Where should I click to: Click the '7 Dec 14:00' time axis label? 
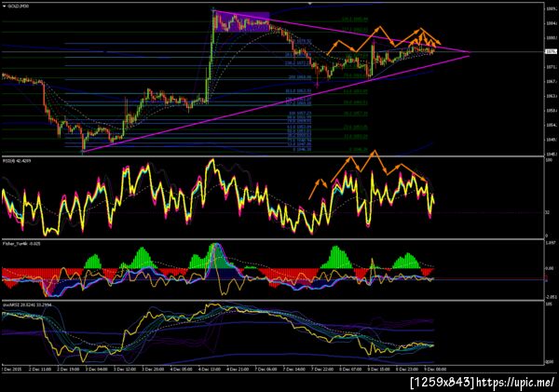tap(294, 370)
